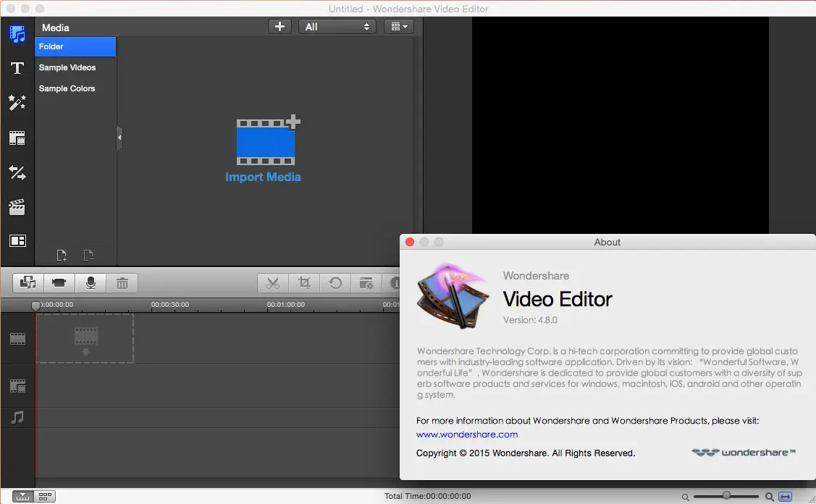This screenshot has width=816, height=504.
Task: Open the Effects magic wand panel
Action: tap(17, 103)
